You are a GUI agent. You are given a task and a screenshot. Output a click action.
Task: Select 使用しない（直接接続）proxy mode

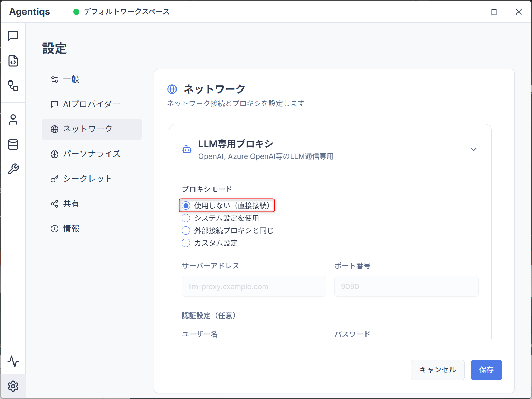(x=186, y=206)
